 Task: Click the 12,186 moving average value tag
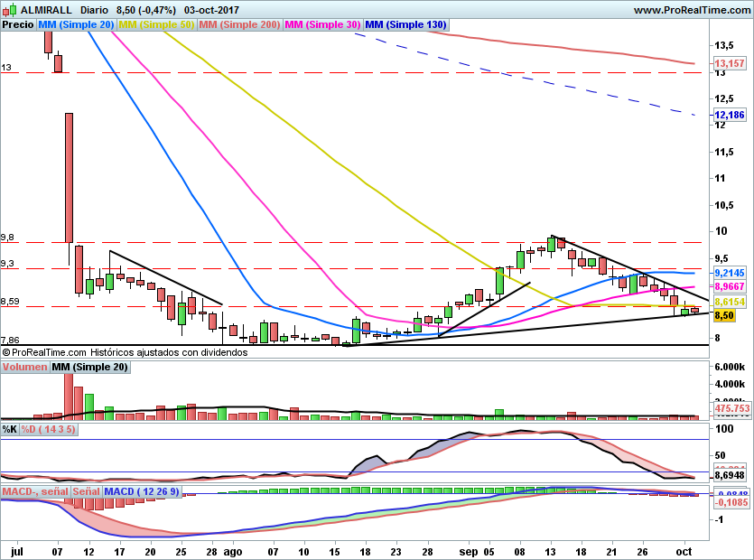tap(729, 115)
